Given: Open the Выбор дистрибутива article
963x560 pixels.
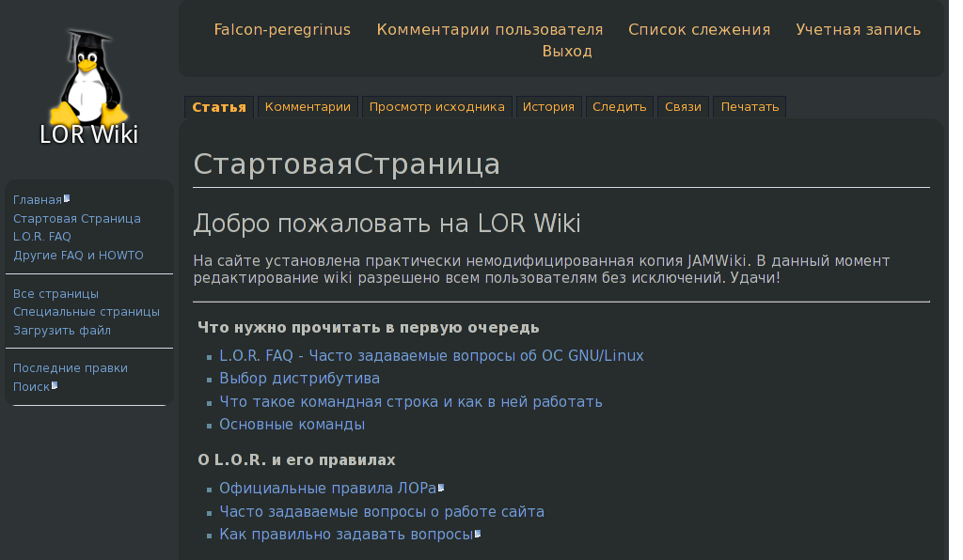Looking at the screenshot, I should 298,378.
